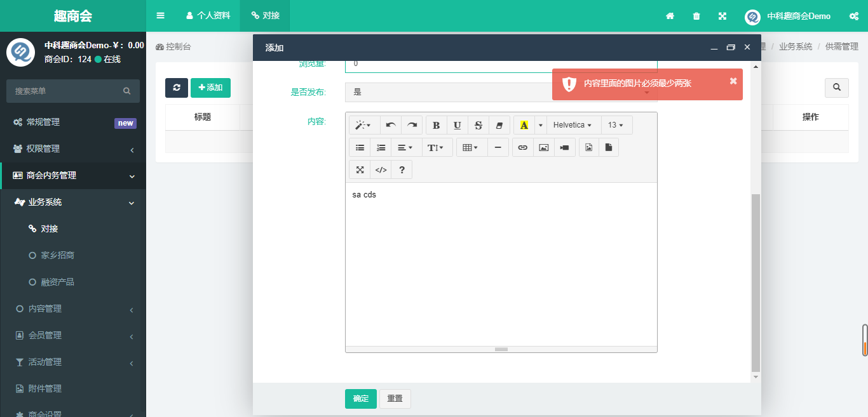Toggle underline formatting
868x417 pixels.
(457, 125)
